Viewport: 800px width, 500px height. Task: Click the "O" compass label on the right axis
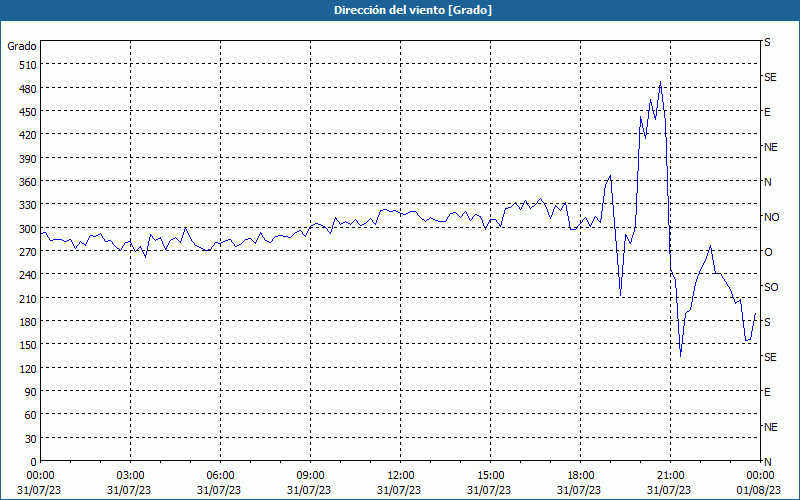[x=768, y=252]
